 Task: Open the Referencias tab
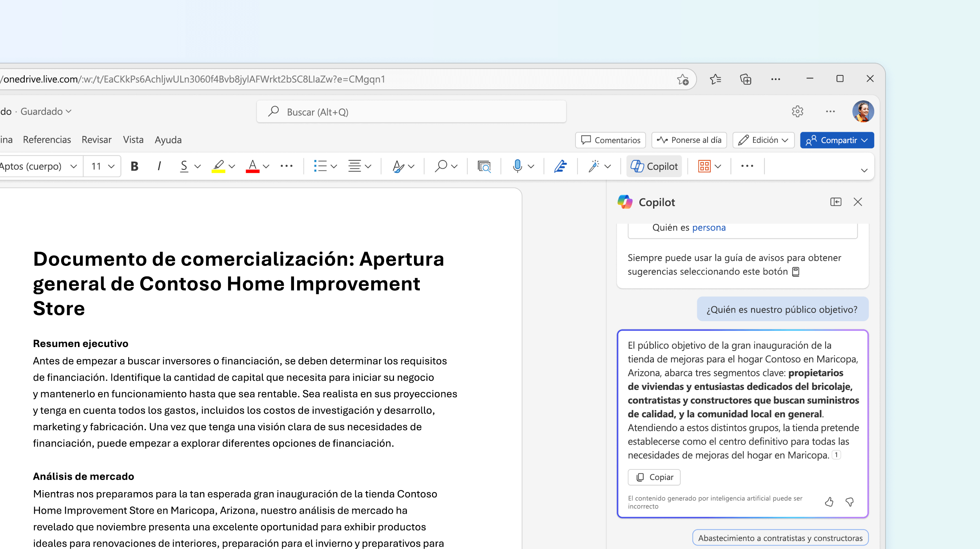click(47, 140)
